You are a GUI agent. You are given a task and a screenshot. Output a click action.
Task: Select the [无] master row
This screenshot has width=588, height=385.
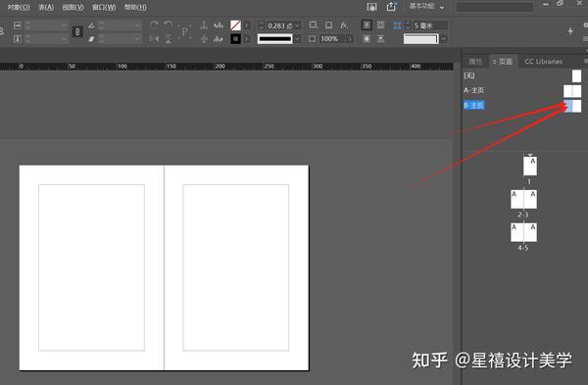click(x=522, y=75)
